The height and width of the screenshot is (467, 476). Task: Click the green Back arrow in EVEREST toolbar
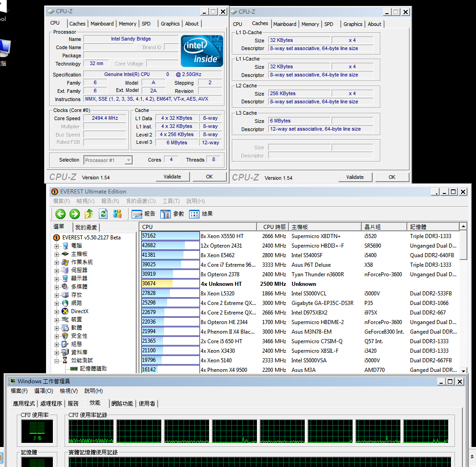(60, 214)
